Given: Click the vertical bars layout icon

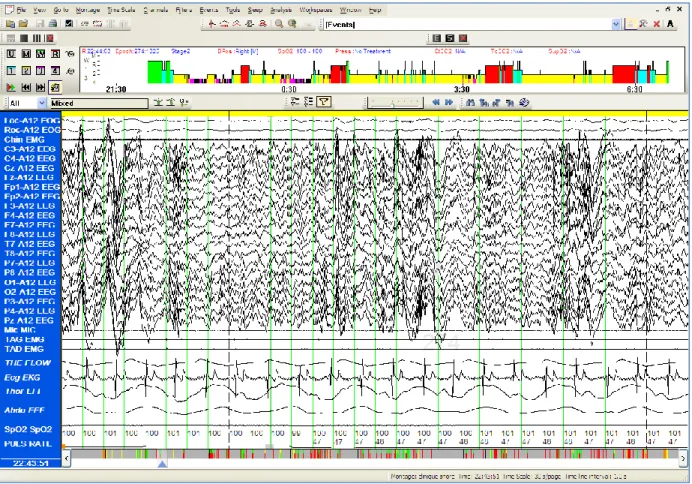Looking at the screenshot, I should [37, 38].
